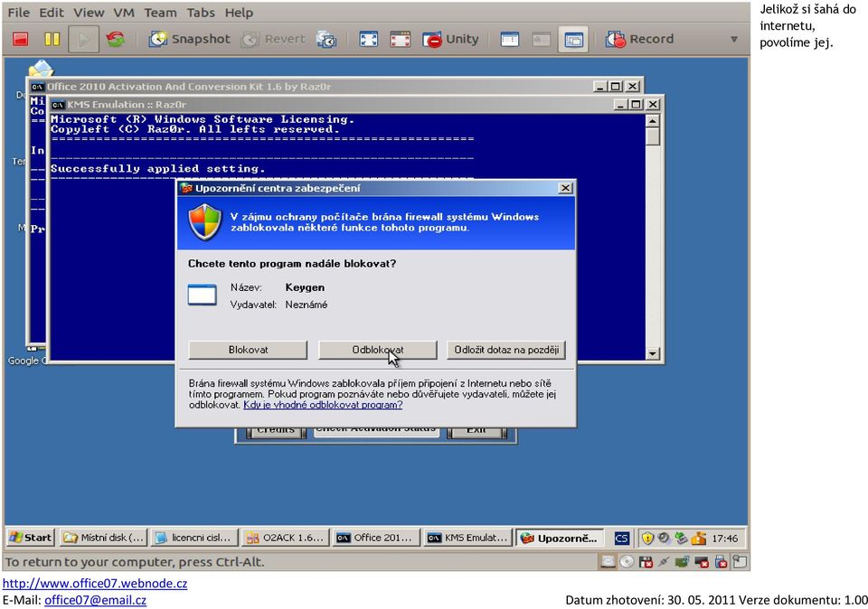Minimize the KMS Emulation window

[x=621, y=105]
